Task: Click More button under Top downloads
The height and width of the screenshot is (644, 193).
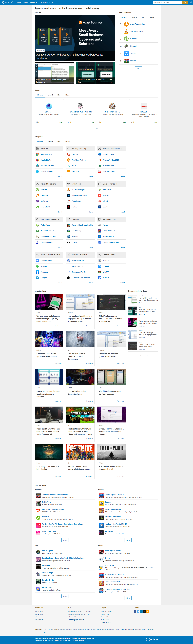Action: tap(139, 68)
